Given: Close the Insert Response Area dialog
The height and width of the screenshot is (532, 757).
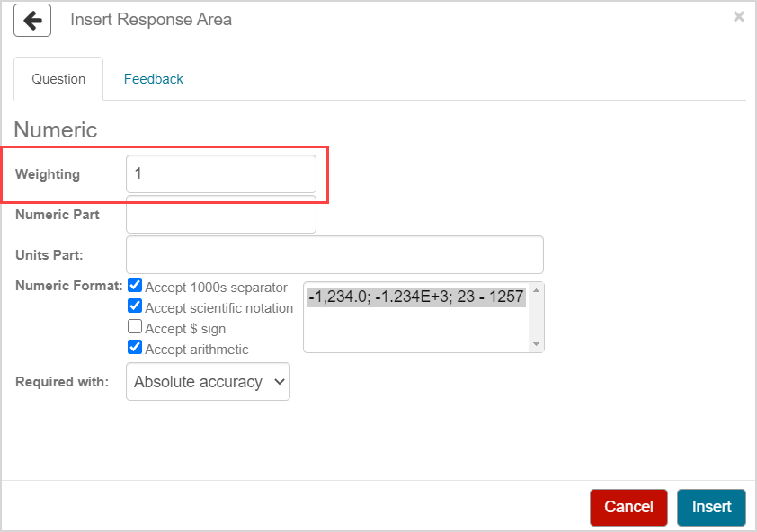Looking at the screenshot, I should 738,16.
